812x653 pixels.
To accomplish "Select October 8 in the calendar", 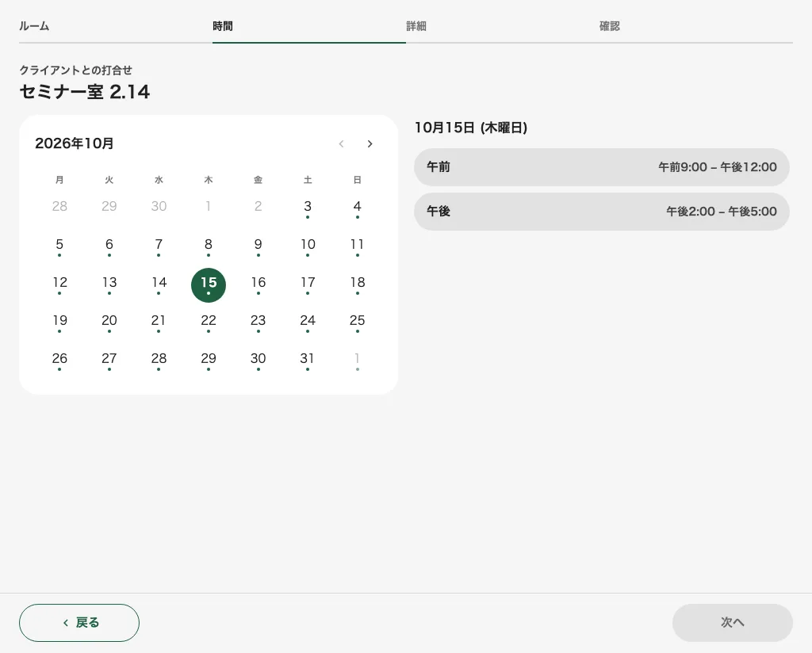I will coord(209,246).
